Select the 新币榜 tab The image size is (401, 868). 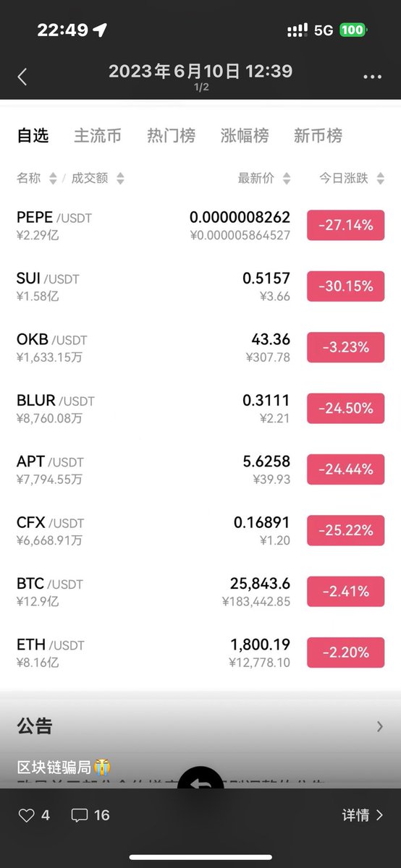pyautogui.click(x=318, y=135)
